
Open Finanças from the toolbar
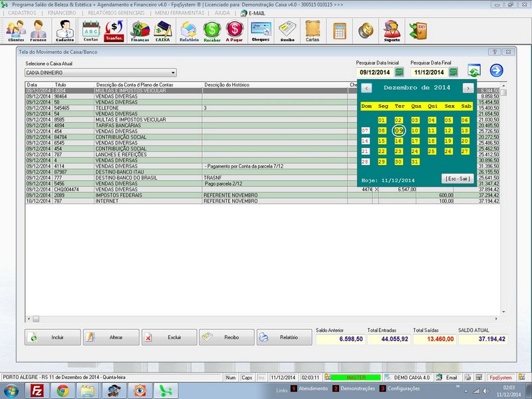pos(140,31)
